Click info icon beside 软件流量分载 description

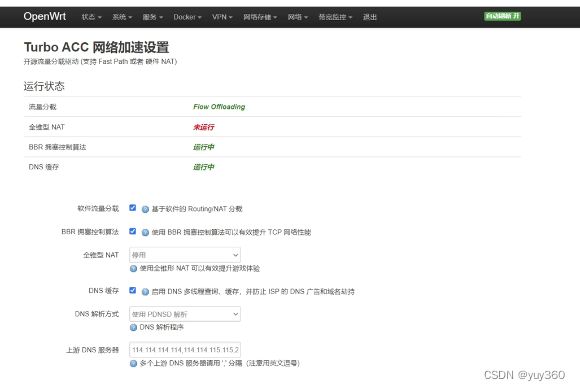click(x=145, y=209)
